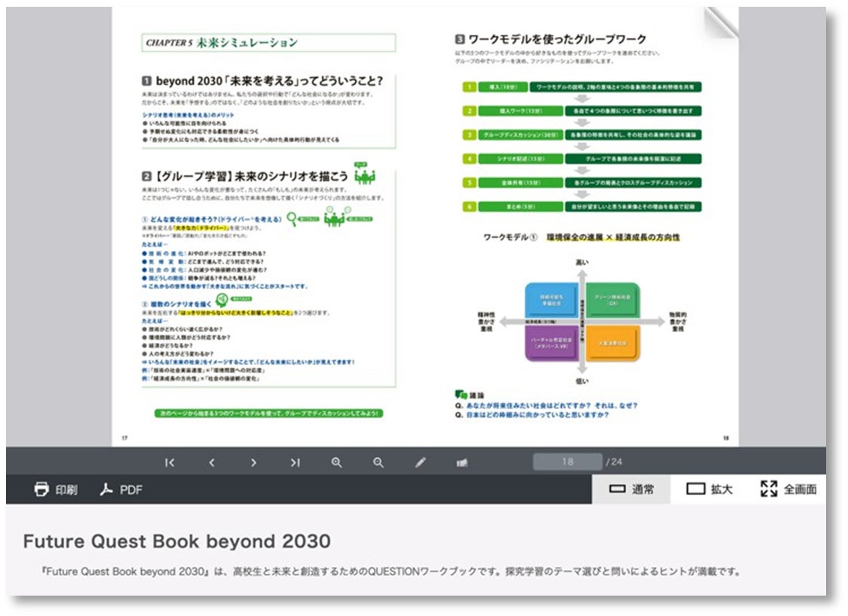Enter 全画面 fullscreen mode

[x=788, y=489]
